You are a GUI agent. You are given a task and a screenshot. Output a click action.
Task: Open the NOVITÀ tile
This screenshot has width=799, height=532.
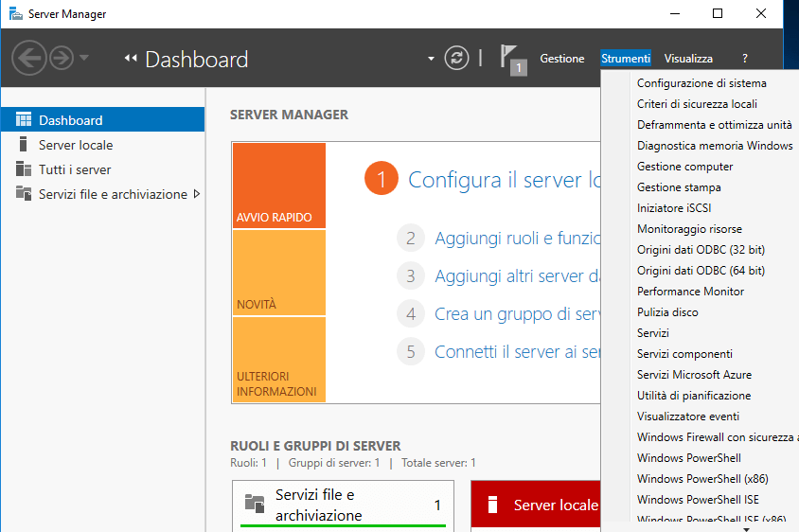[x=278, y=273]
